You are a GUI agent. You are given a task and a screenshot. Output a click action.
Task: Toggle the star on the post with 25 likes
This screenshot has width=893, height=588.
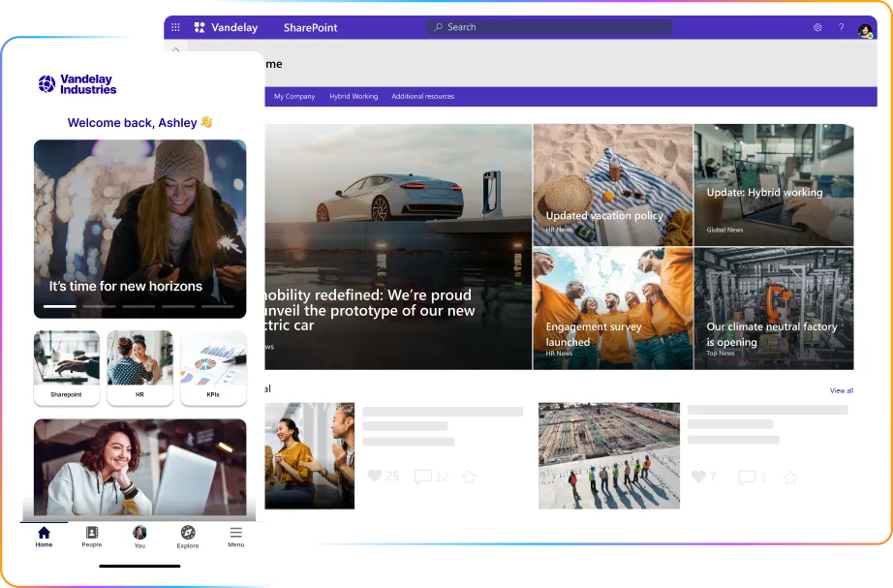pyautogui.click(x=468, y=477)
